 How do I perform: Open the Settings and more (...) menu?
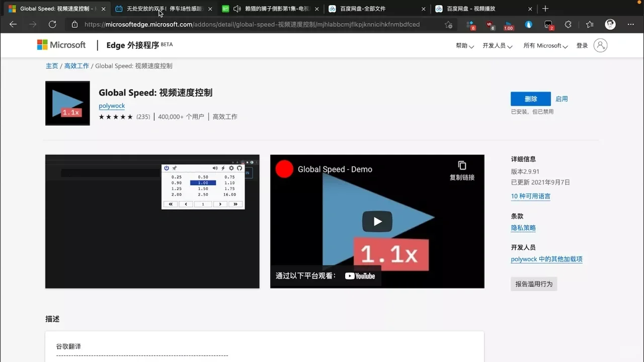click(630, 25)
